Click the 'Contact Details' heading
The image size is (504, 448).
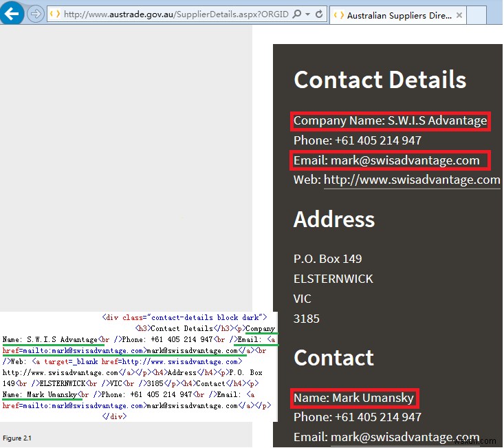(380, 79)
